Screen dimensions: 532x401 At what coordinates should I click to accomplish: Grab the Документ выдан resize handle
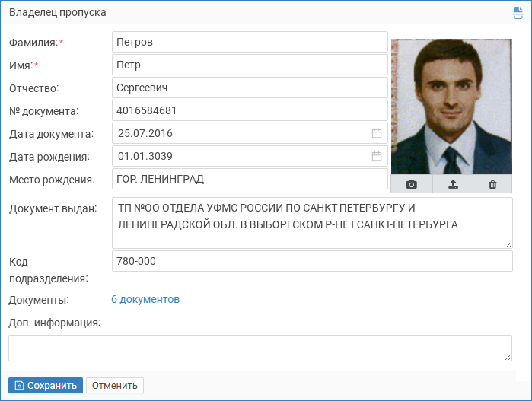[508, 244]
